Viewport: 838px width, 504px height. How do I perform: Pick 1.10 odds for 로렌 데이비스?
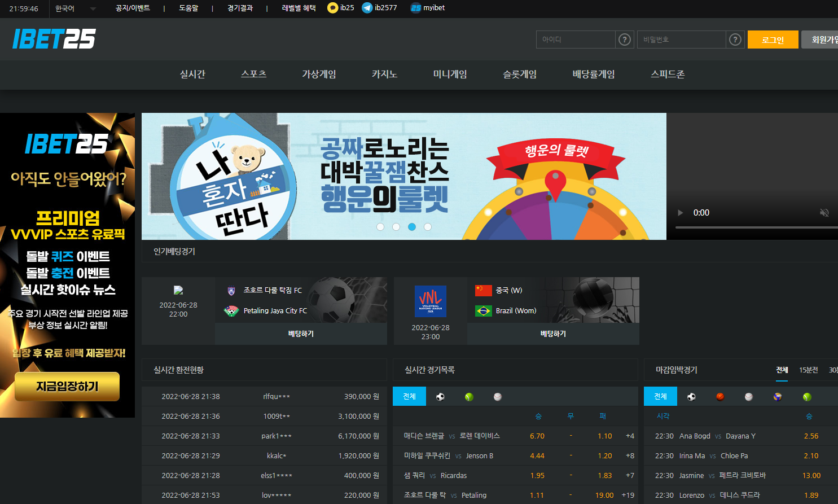[x=605, y=436]
